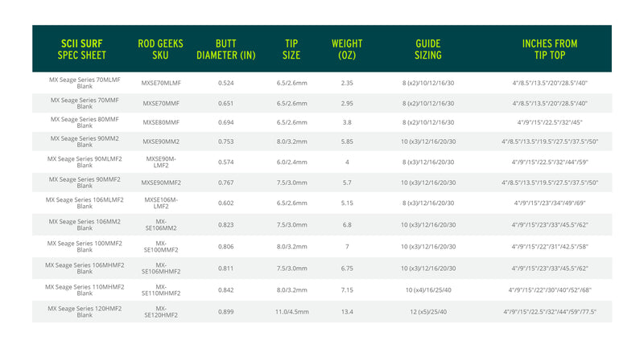The image size is (644, 353).
Task: Click the Butt Diameter (IN) column header
Action: point(225,49)
